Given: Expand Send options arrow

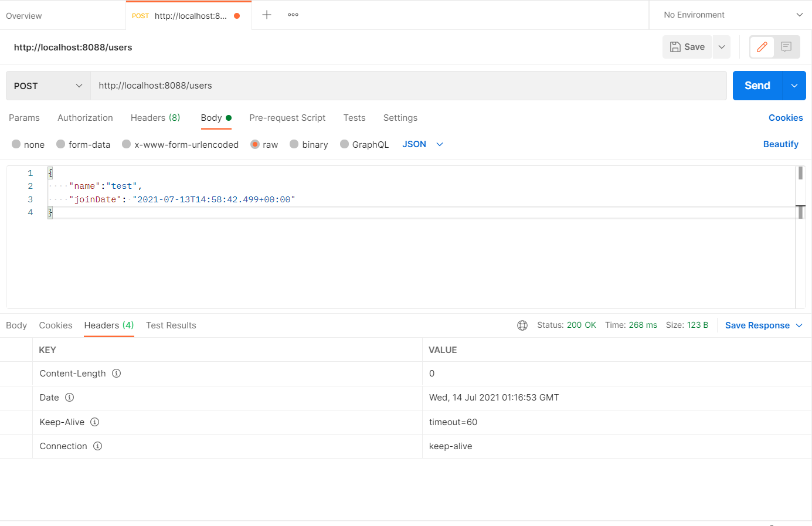Looking at the screenshot, I should pyautogui.click(x=794, y=86).
